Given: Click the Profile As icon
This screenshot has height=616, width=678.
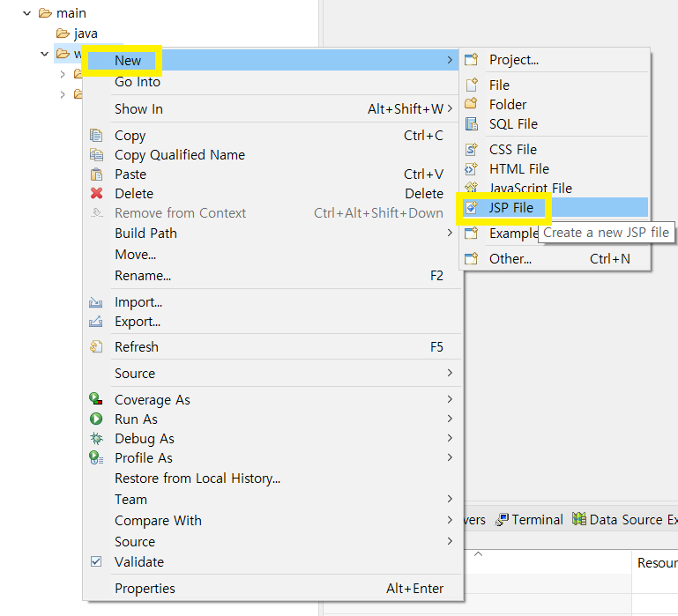Looking at the screenshot, I should (x=96, y=457).
